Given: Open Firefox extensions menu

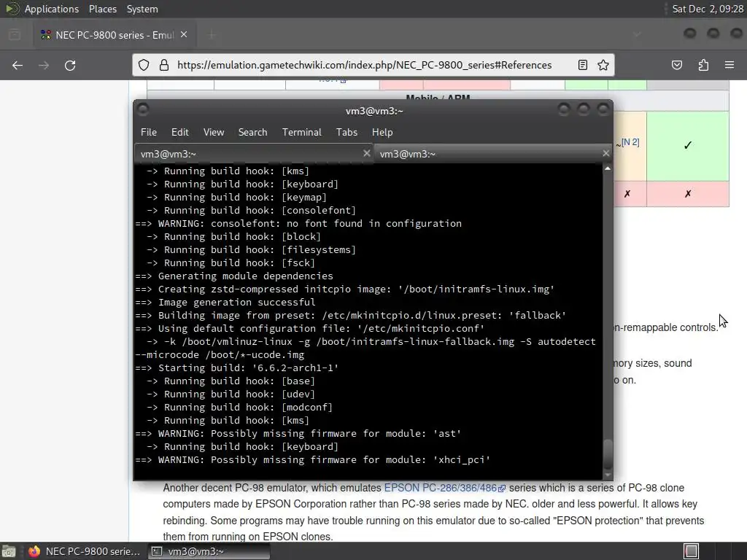Looking at the screenshot, I should pos(703,65).
